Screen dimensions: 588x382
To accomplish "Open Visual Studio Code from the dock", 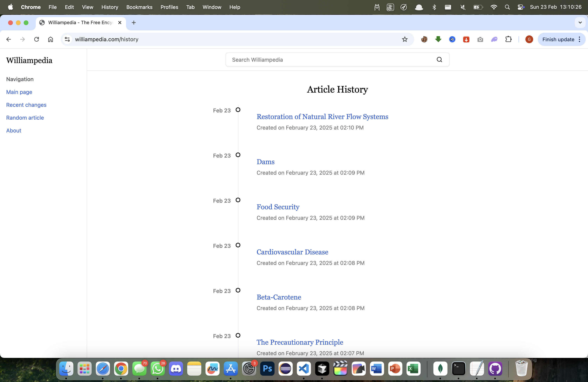I will tap(304, 369).
